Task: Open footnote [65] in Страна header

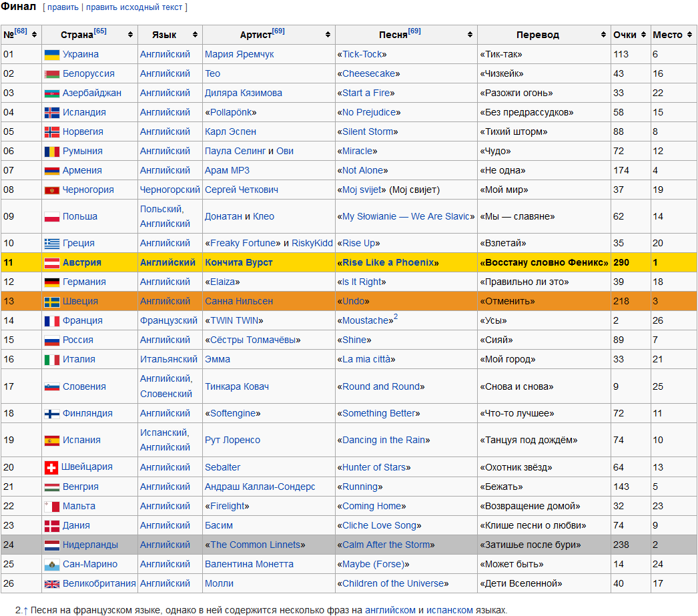Action: tap(100, 31)
